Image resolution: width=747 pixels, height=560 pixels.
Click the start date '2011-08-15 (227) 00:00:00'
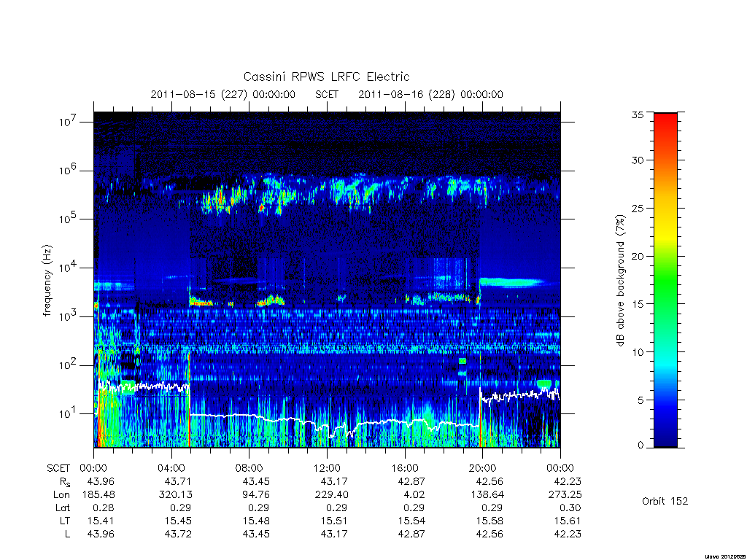tap(223, 94)
